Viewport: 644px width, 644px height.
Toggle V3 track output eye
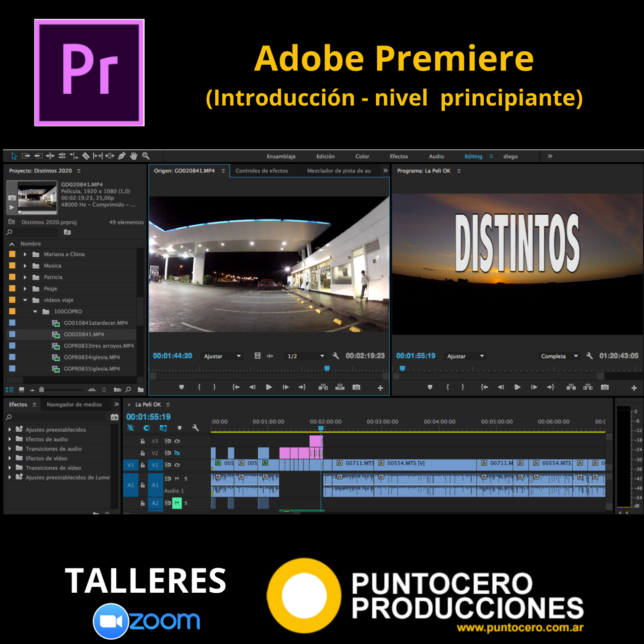coord(177,441)
